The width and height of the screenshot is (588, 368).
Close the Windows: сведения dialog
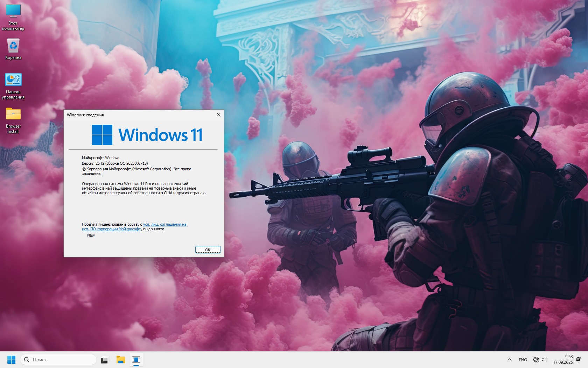pyautogui.click(x=219, y=115)
